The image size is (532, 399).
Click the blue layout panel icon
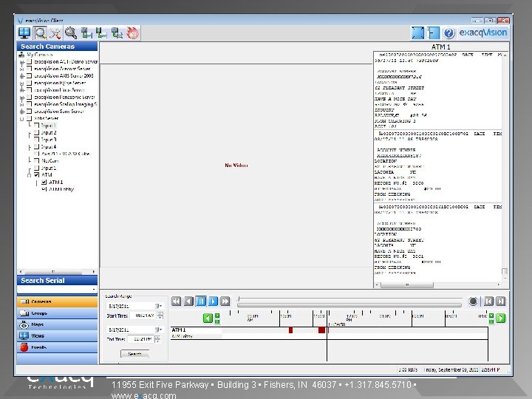tap(433, 33)
